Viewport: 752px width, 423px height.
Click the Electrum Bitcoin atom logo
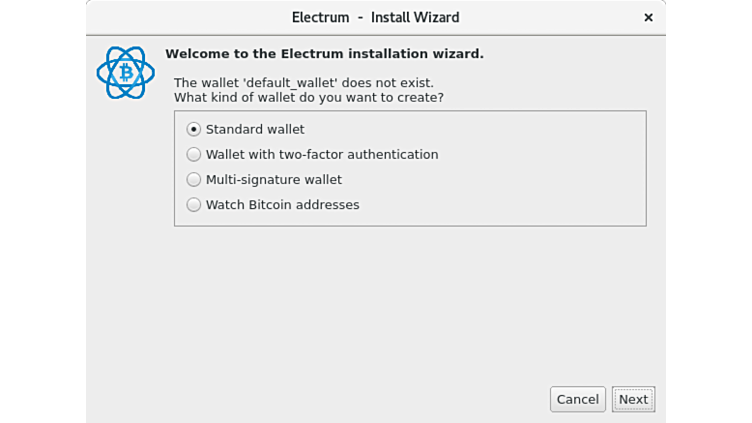(x=126, y=72)
